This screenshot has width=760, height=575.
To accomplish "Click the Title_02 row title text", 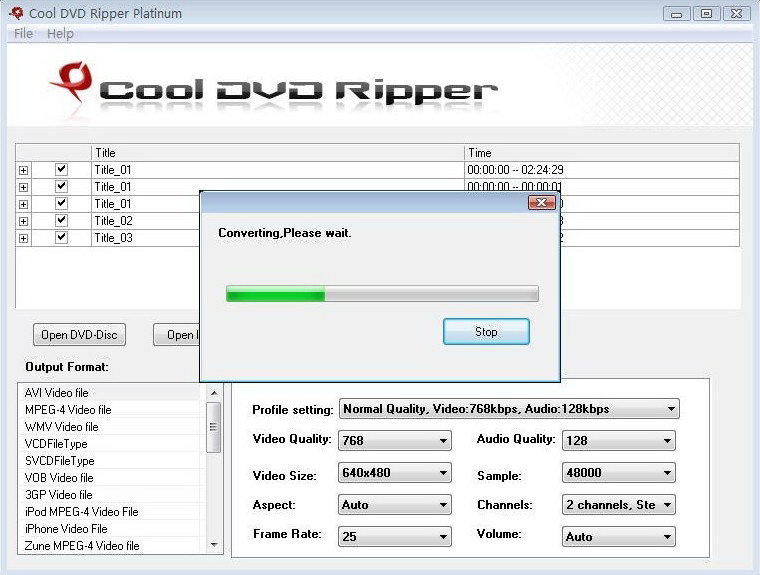I will tap(113, 221).
